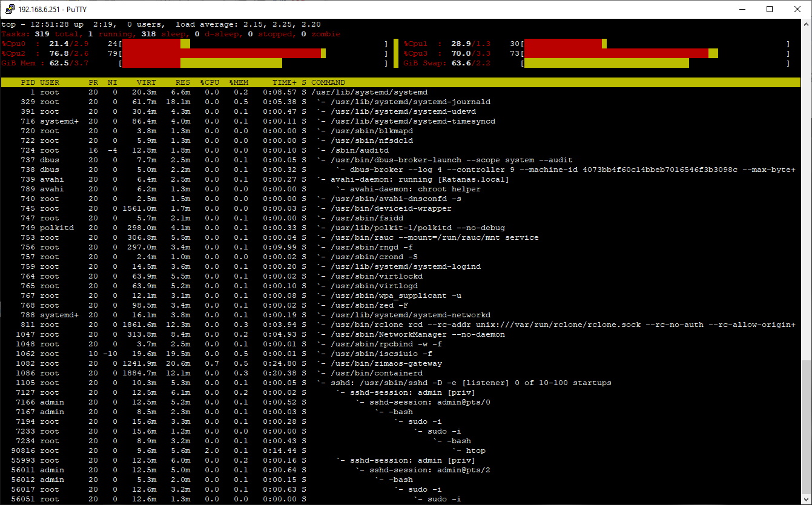Select the containerd row
The image size is (812, 505).
coord(400,373)
